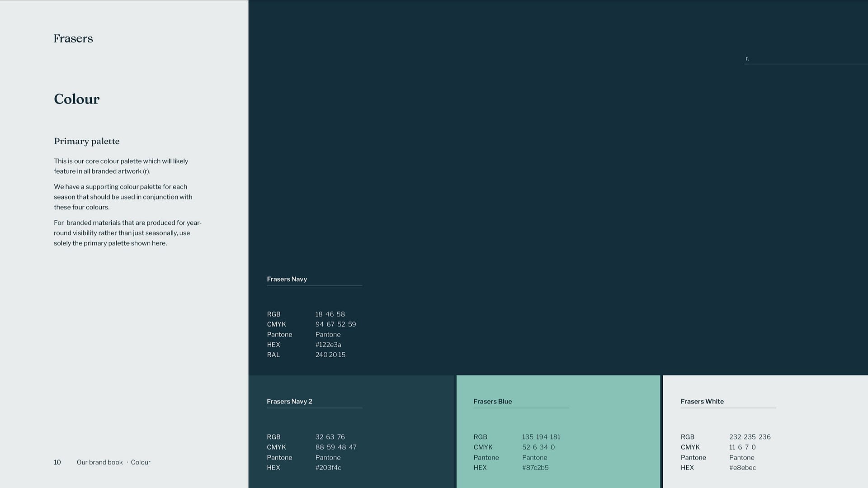Click paragraph starting 'We have a supporting'
Viewport: 868px width, 488px height.
123,197
